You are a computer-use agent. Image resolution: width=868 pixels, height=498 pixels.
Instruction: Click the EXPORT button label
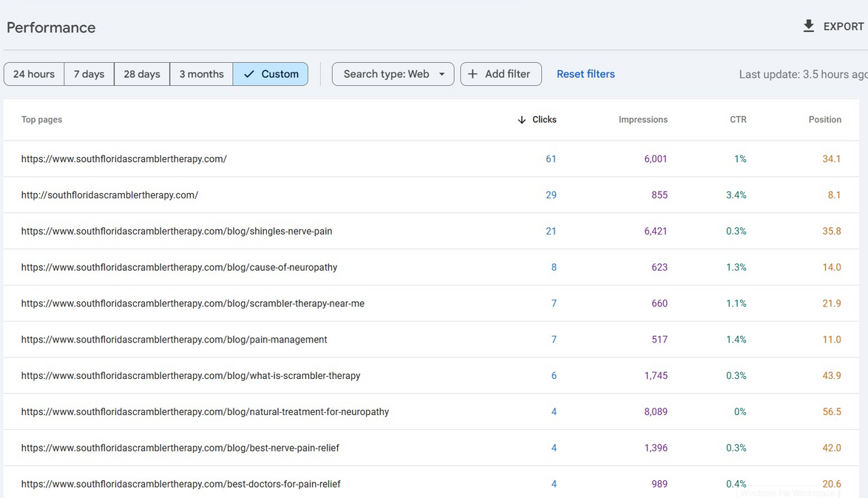tap(844, 27)
